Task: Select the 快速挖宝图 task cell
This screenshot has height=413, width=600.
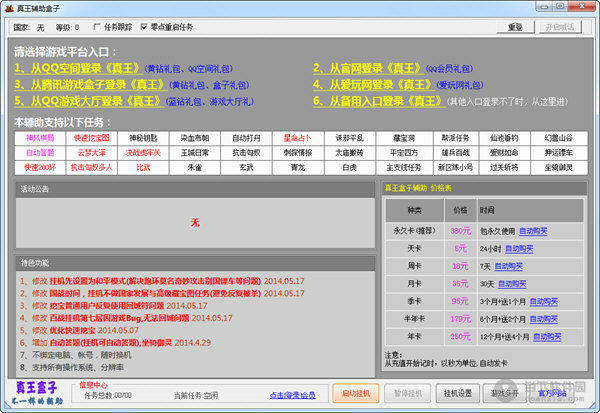Action: click(92, 138)
